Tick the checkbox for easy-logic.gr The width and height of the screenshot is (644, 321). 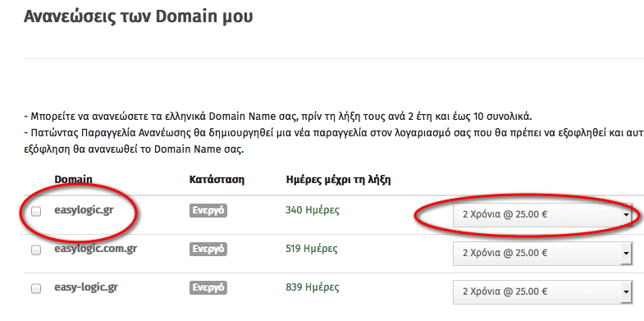(36, 288)
